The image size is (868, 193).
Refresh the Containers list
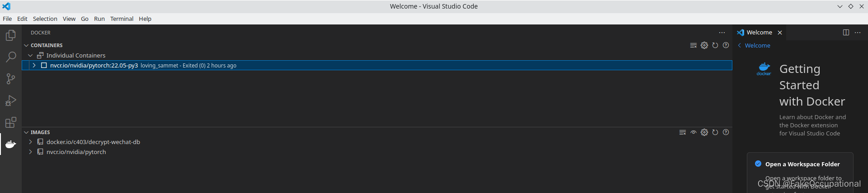pos(715,45)
